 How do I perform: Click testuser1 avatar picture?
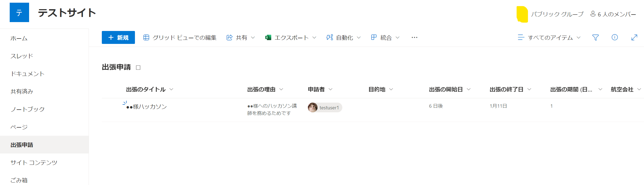pyautogui.click(x=313, y=107)
